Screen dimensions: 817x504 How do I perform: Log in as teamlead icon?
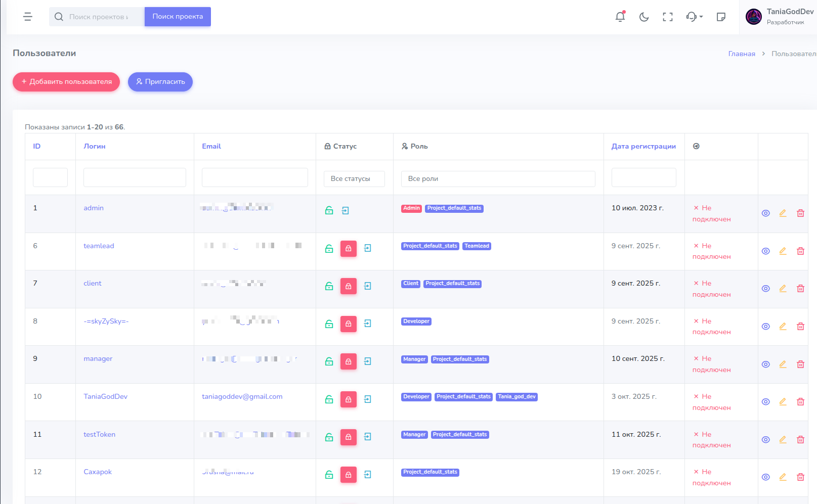tap(368, 248)
